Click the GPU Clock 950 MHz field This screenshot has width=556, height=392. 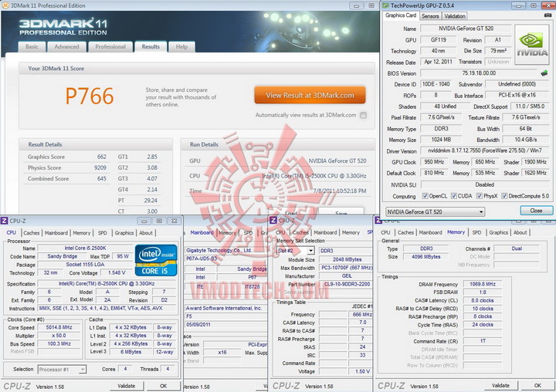[x=434, y=162]
